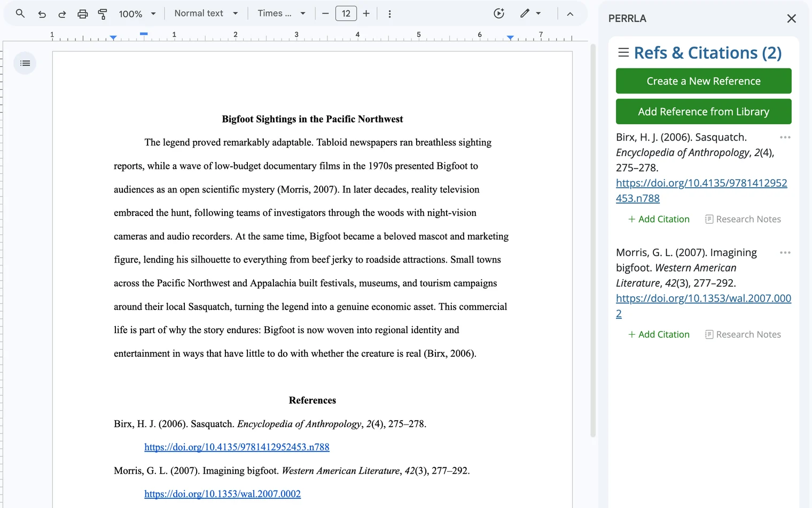Undo the last action
Image resolution: width=812 pixels, height=508 pixels.
click(x=42, y=14)
